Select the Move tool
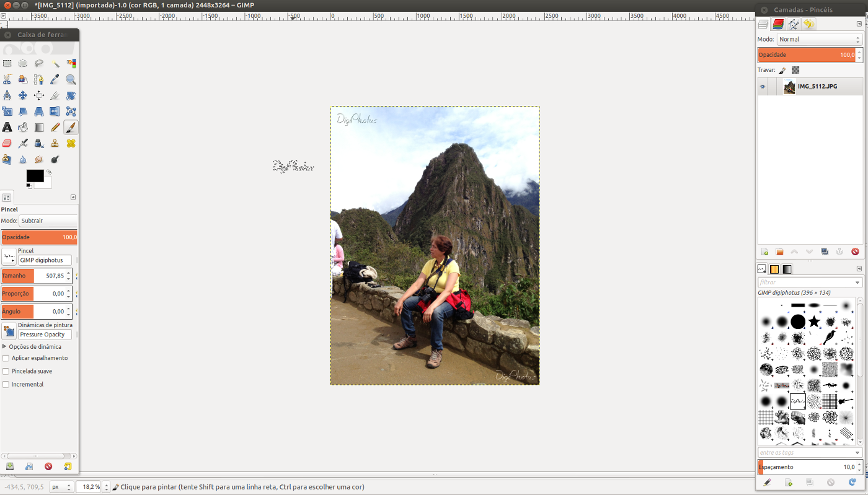 coord(23,95)
